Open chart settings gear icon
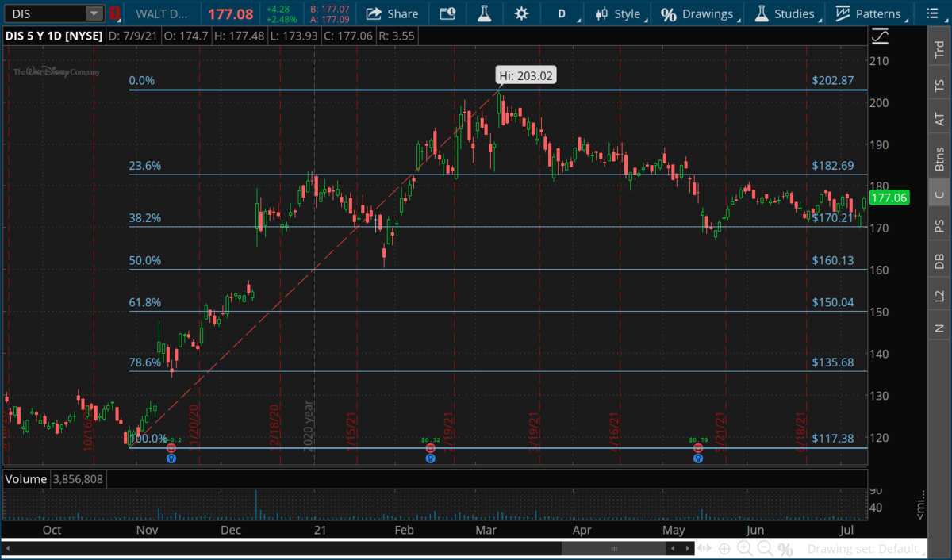 click(520, 13)
